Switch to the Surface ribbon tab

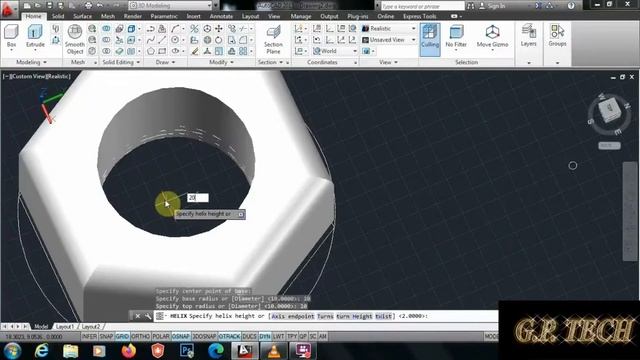click(x=82, y=16)
